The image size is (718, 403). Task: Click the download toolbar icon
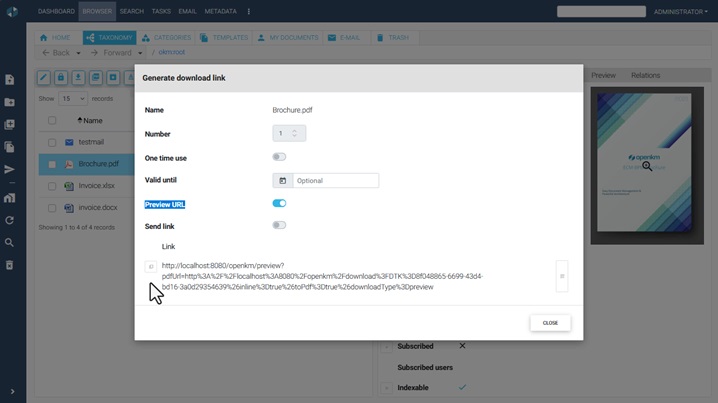[x=78, y=77]
